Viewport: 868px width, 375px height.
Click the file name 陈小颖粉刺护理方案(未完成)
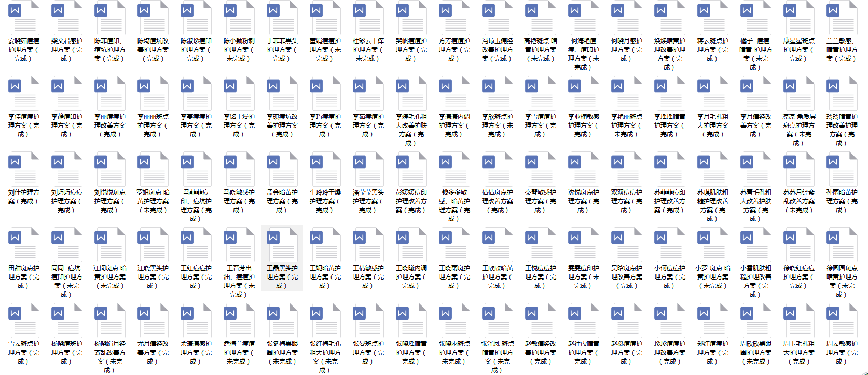coord(239,50)
